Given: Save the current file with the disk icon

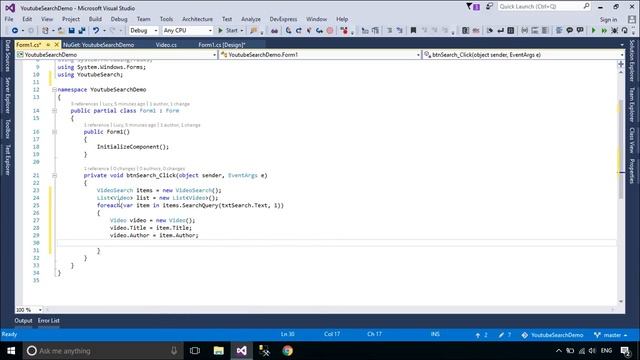Looking at the screenshot, I should [x=71, y=31].
